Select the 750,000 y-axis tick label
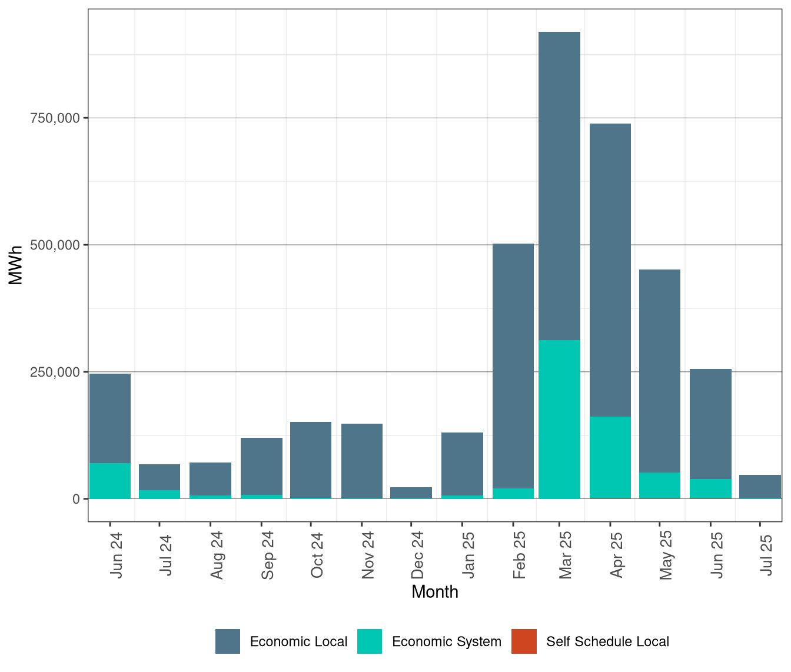This screenshot has height=672, width=791. tap(55, 118)
